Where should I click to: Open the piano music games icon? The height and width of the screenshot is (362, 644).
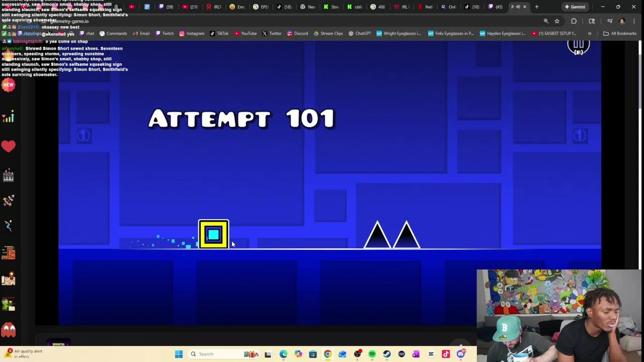8,175
